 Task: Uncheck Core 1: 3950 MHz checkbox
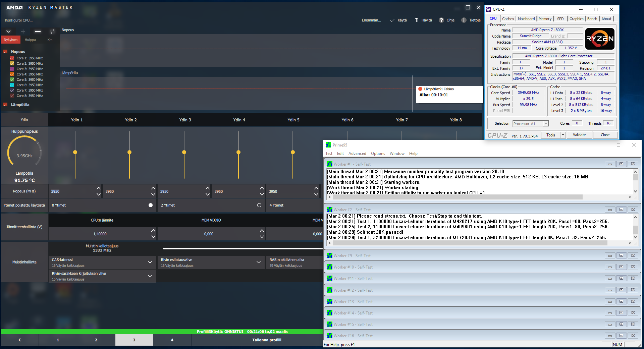tap(12, 58)
